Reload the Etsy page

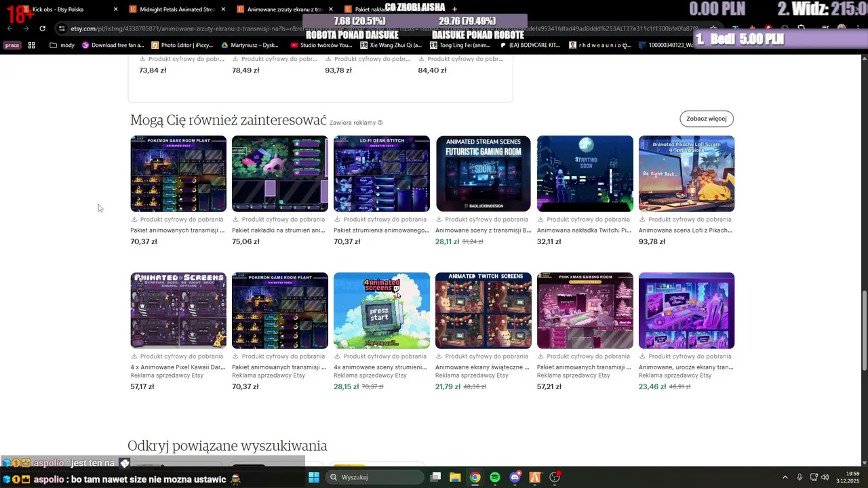[x=42, y=28]
